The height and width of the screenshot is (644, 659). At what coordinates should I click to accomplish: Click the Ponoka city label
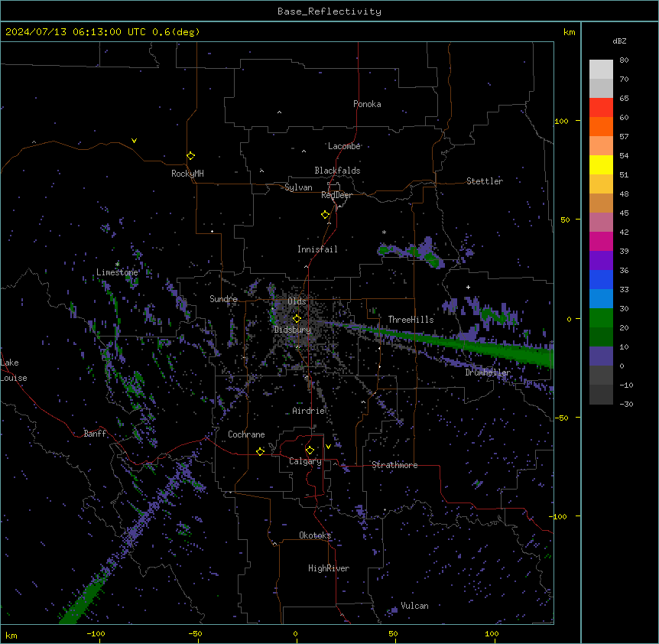click(x=367, y=104)
